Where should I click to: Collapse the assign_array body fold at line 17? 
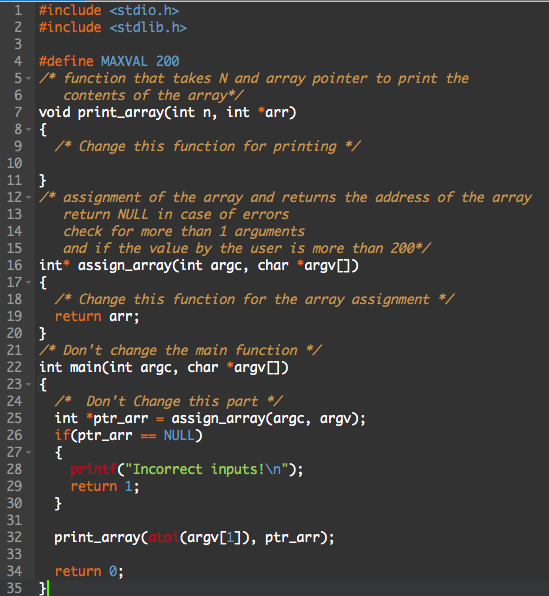29,283
